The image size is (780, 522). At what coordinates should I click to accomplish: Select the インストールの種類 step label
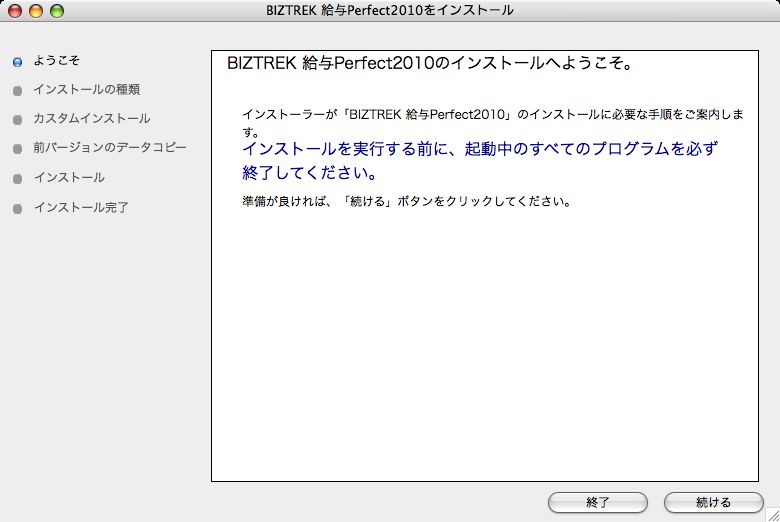tap(87, 90)
